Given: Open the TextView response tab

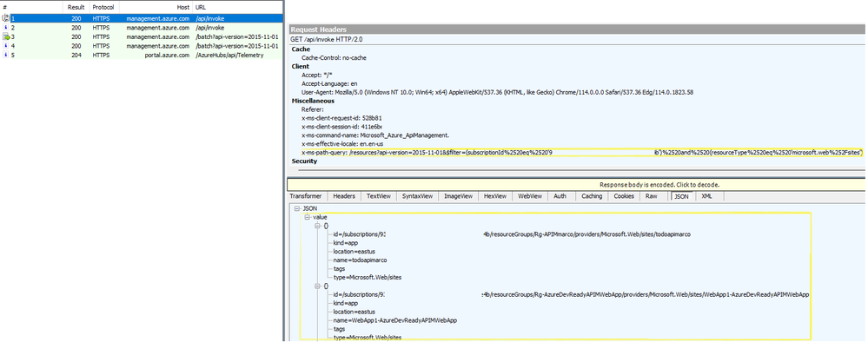Looking at the screenshot, I should pyautogui.click(x=379, y=196).
